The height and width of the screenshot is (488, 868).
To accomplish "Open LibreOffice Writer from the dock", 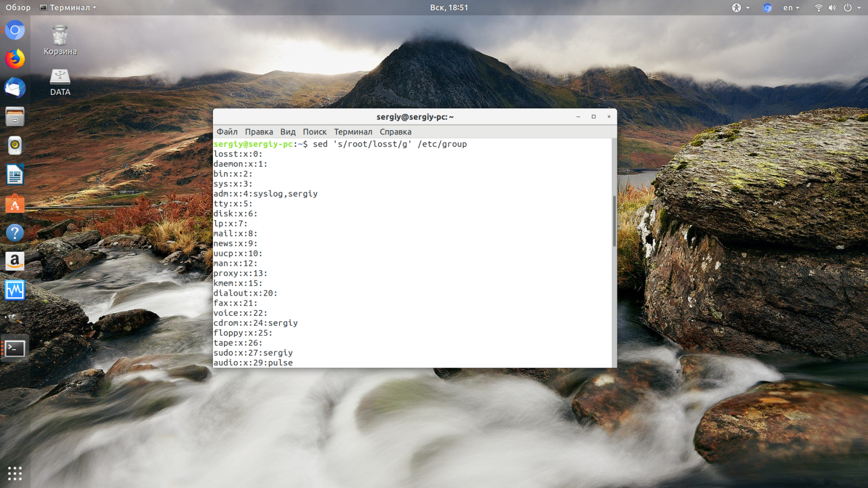I will point(15,175).
